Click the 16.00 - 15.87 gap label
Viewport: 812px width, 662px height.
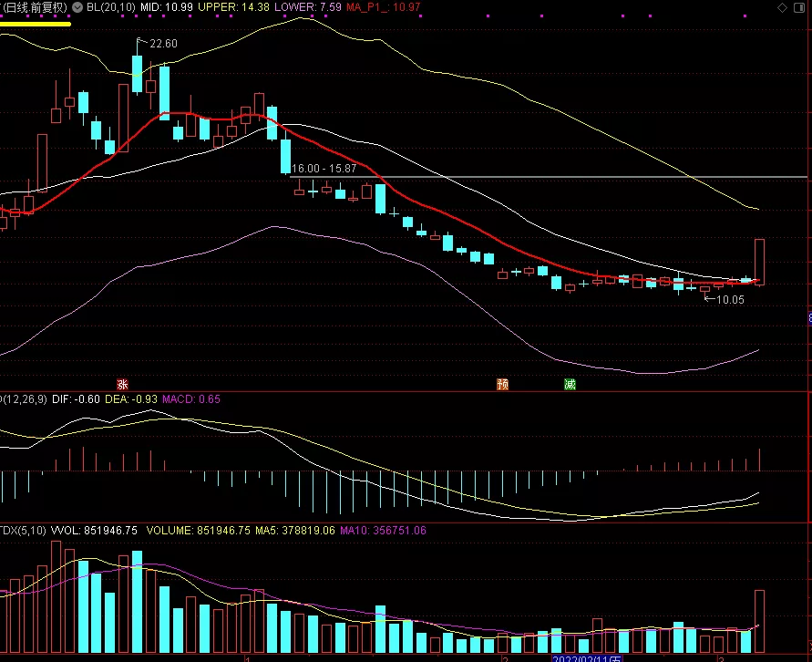[324, 169]
